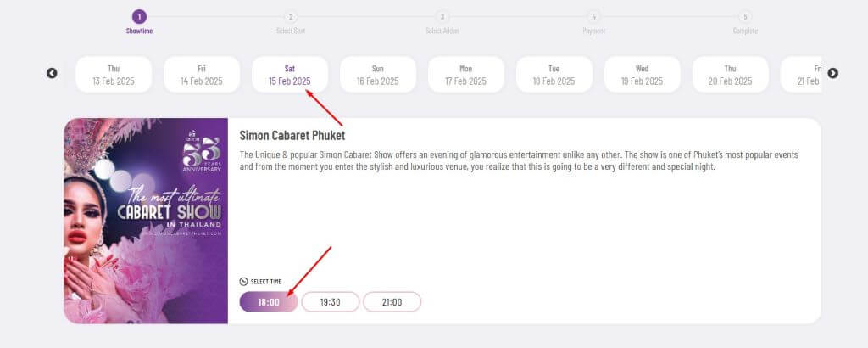Click step 1 Showtime circle
This screenshot has height=348, width=868.
tap(139, 17)
